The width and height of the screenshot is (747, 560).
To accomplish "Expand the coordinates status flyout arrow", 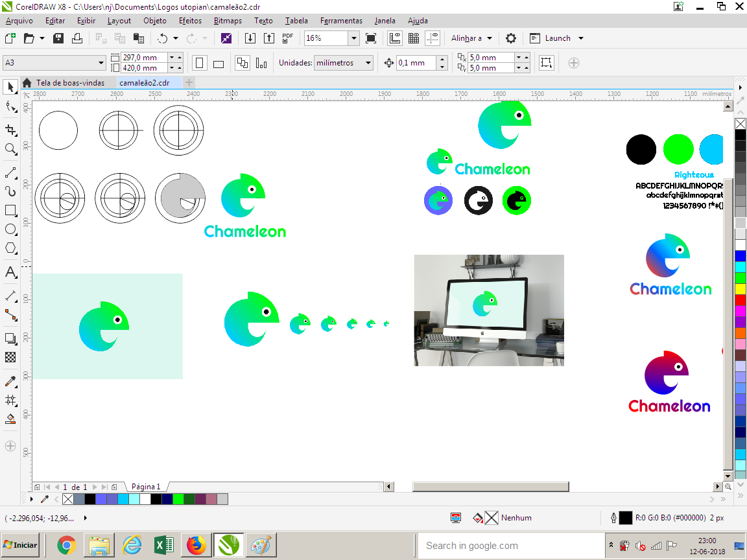I will (86, 518).
